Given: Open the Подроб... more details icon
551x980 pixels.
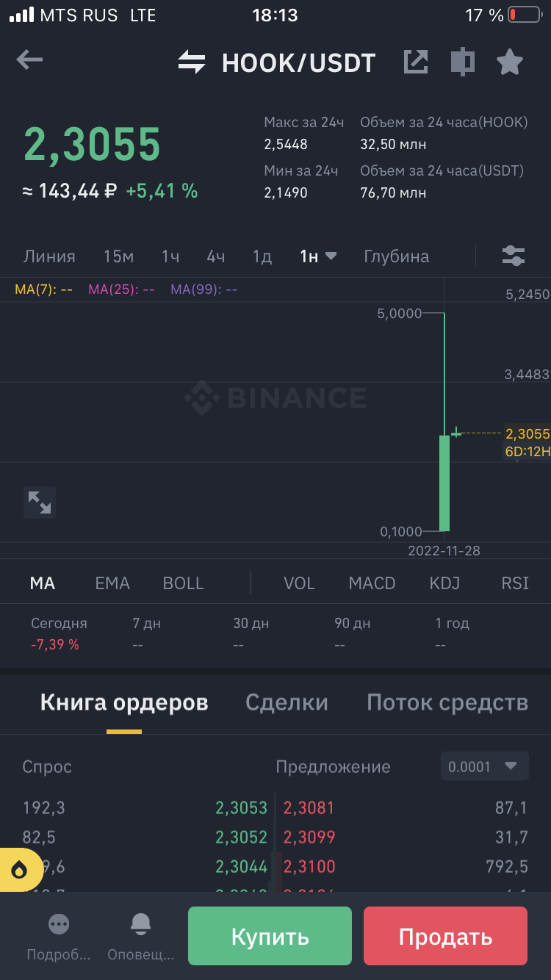Looking at the screenshot, I should point(59,934).
